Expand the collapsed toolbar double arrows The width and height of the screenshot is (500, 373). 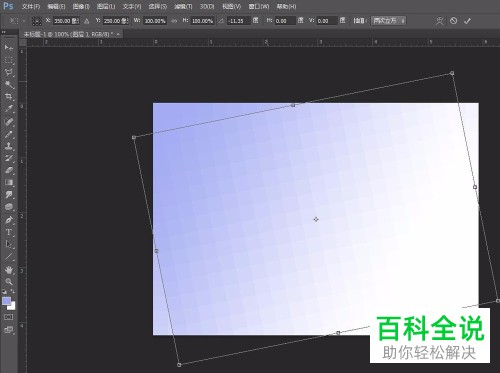point(4,32)
